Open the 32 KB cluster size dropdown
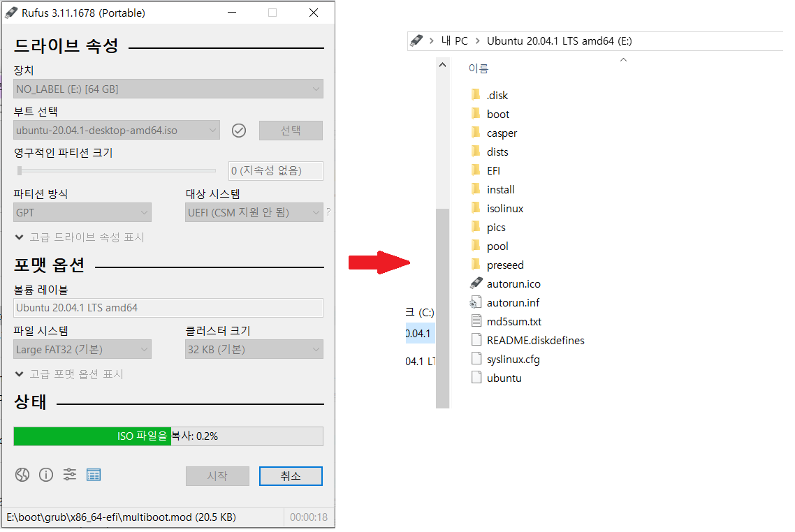 (x=254, y=349)
